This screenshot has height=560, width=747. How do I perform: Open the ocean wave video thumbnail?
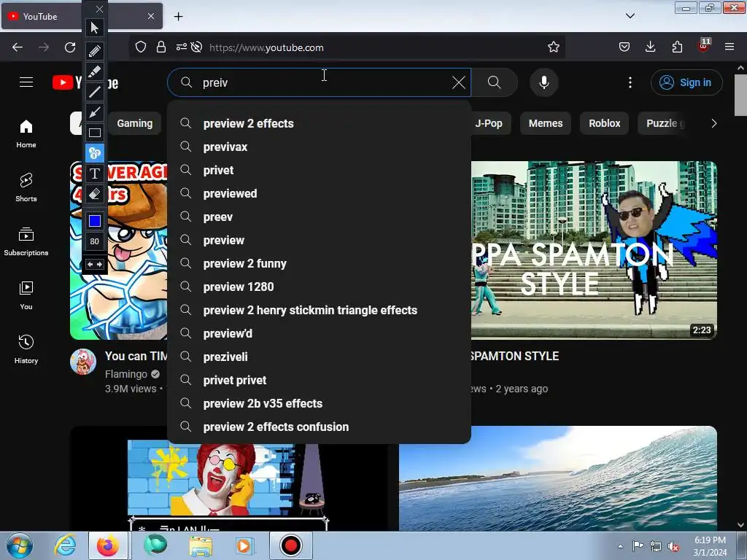pyautogui.click(x=558, y=478)
